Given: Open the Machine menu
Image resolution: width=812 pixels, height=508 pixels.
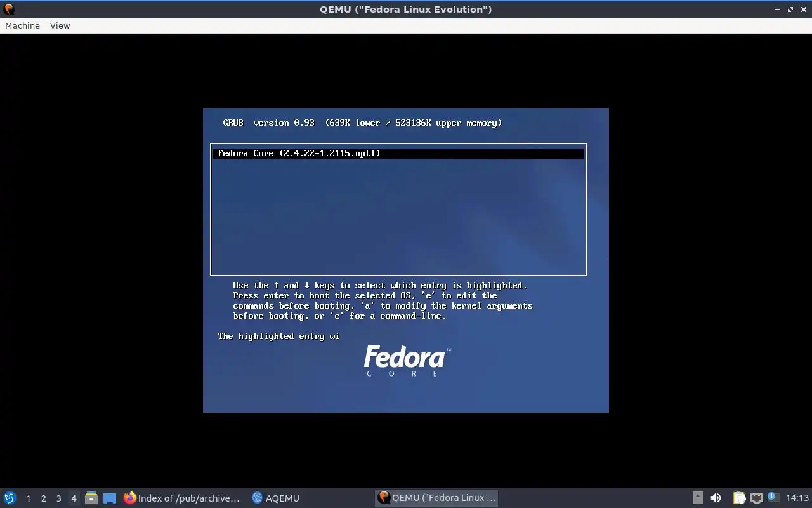Looking at the screenshot, I should click(22, 25).
